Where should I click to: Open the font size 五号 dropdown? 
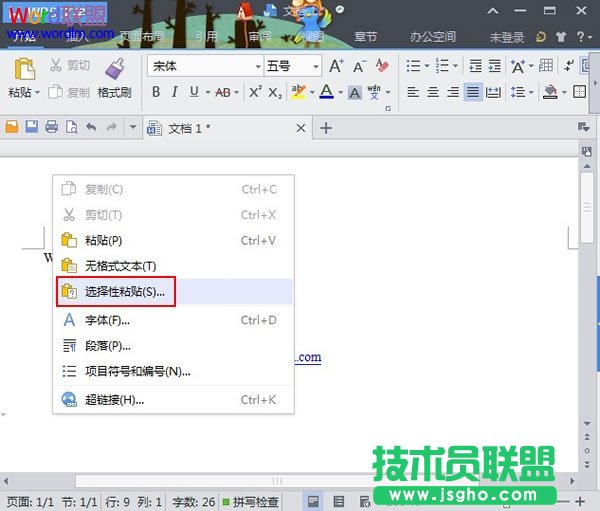tap(316, 67)
